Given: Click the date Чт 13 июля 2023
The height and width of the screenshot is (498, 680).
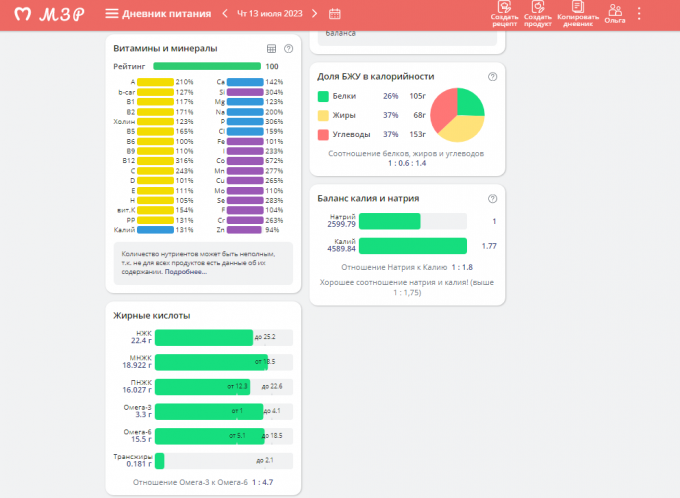Looking at the screenshot, I should 270,14.
